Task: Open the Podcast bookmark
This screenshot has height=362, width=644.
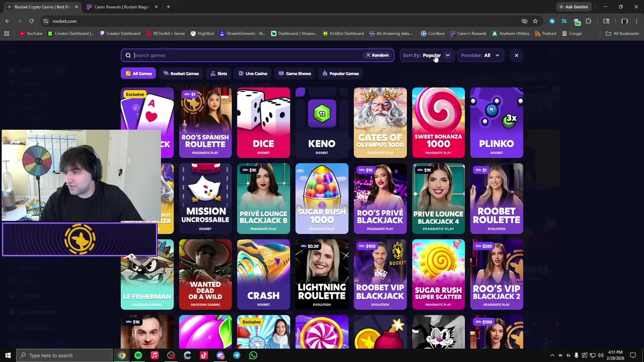Action: click(545, 34)
